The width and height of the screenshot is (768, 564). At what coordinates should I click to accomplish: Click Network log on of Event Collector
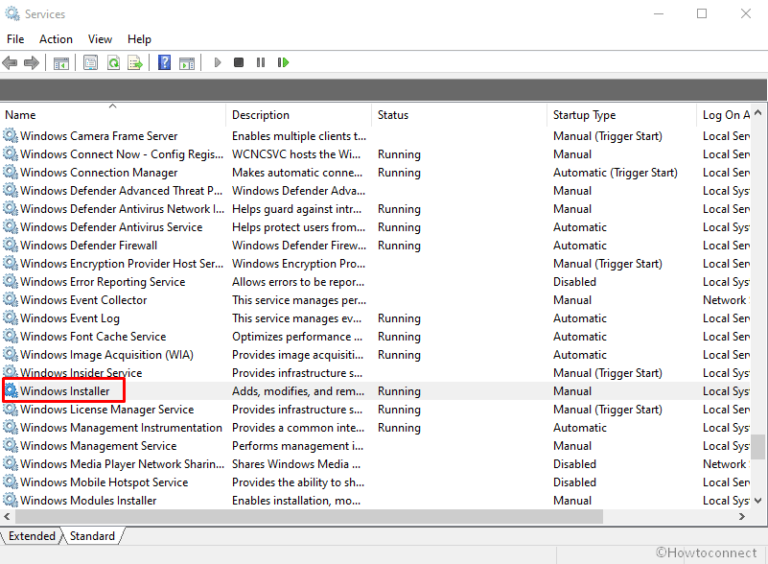pos(726,300)
